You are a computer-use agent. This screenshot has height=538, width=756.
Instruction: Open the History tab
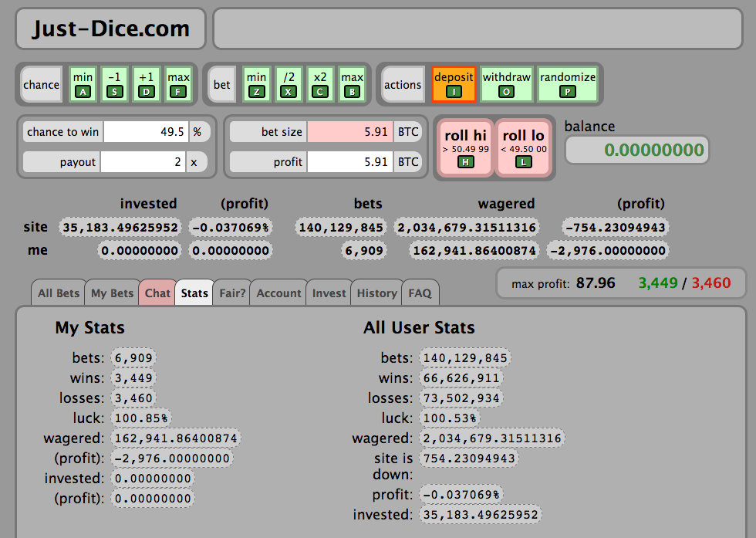click(376, 293)
